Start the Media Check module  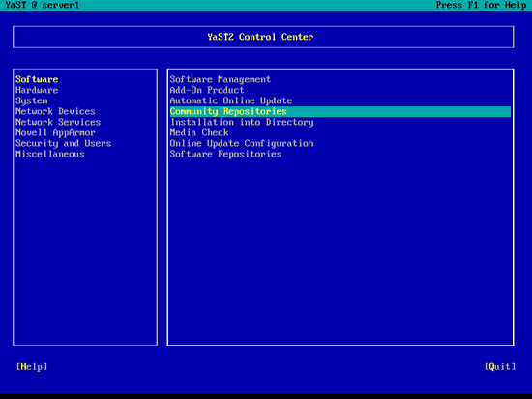[199, 133]
